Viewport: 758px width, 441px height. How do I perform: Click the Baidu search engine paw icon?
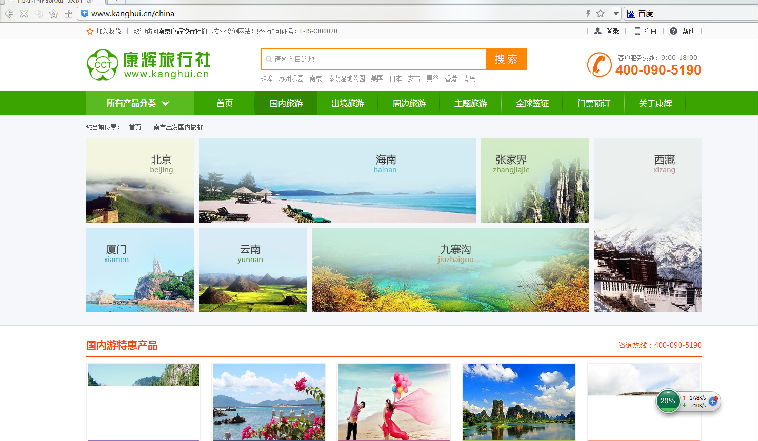coord(630,14)
